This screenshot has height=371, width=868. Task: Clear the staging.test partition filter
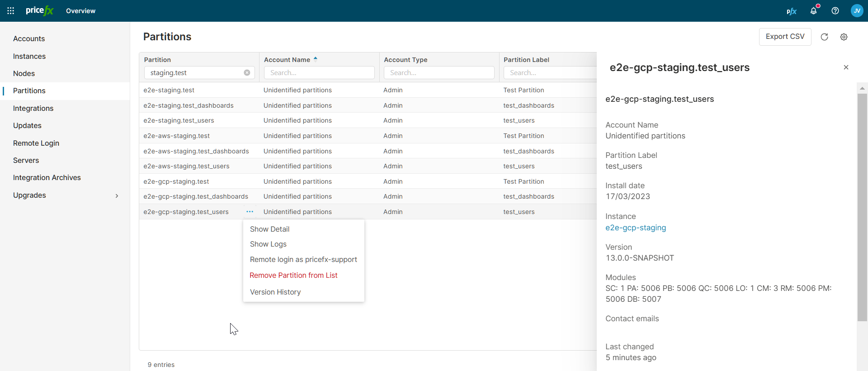click(247, 73)
